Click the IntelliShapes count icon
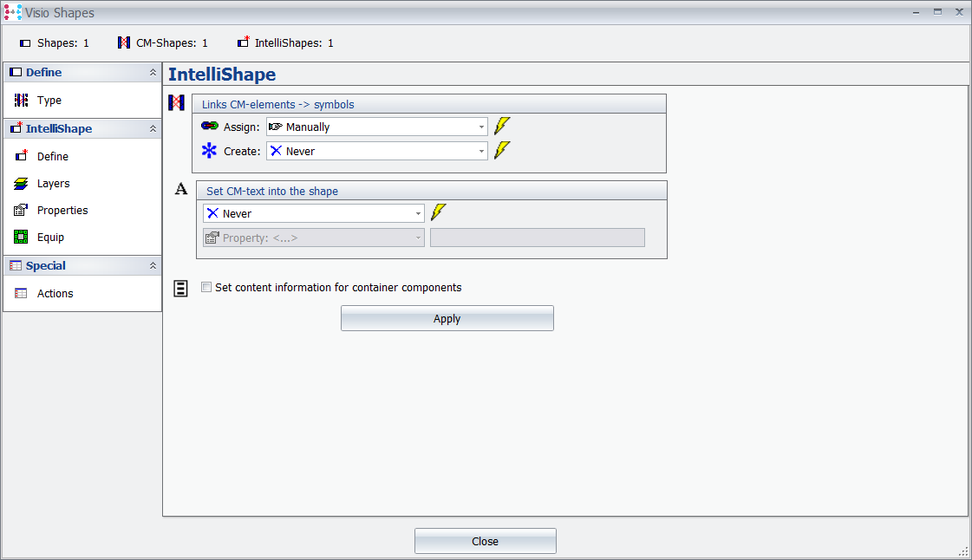 coord(243,42)
